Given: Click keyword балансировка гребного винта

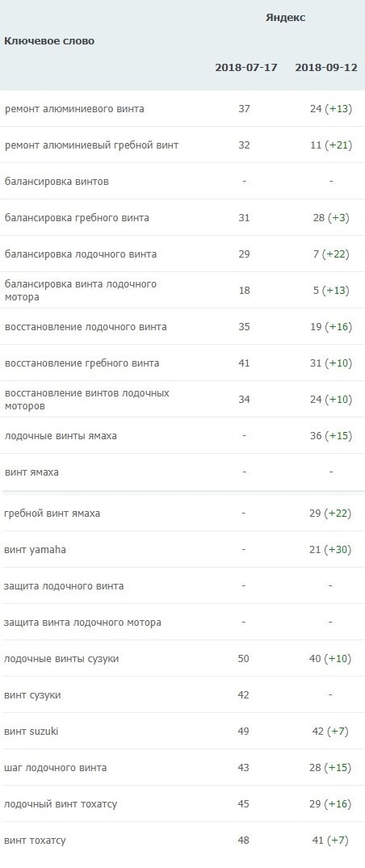Looking at the screenshot, I should tap(77, 217).
